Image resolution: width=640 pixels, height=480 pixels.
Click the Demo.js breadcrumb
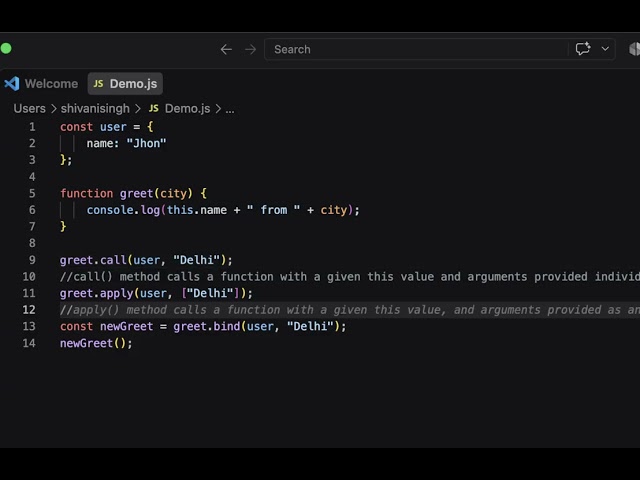tap(187, 109)
